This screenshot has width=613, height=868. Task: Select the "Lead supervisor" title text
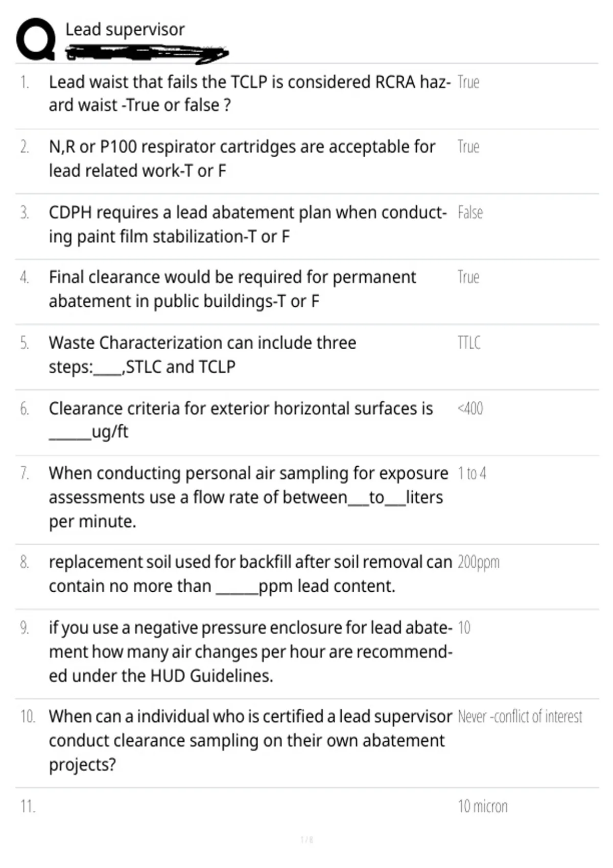tap(125, 30)
